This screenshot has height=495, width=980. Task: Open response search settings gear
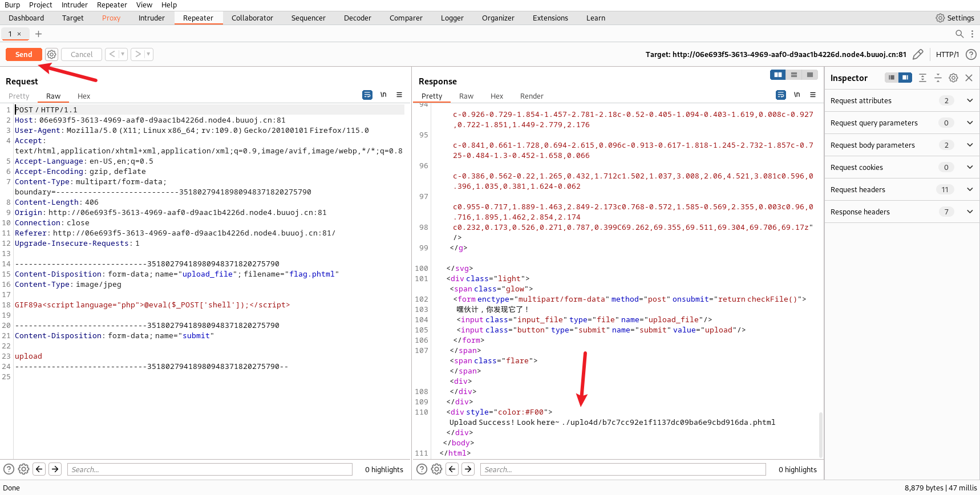click(436, 469)
